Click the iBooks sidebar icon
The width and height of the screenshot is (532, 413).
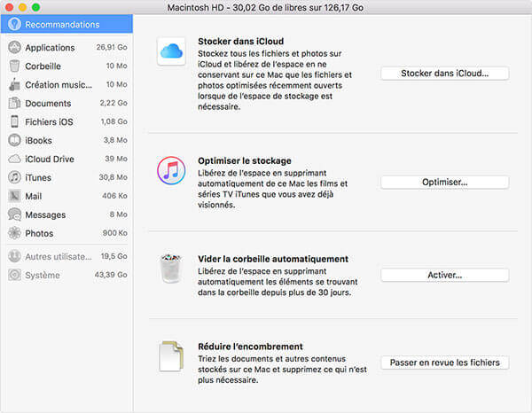pos(14,140)
